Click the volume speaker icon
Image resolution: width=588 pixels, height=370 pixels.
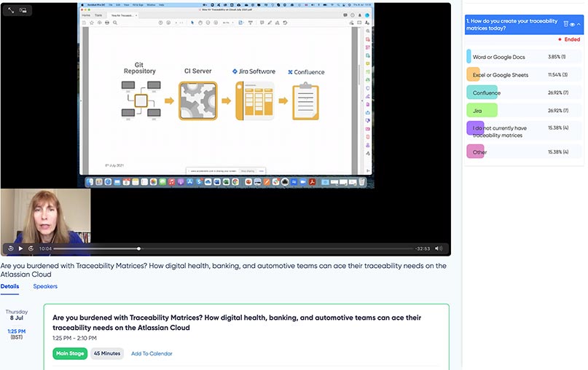[x=439, y=248]
